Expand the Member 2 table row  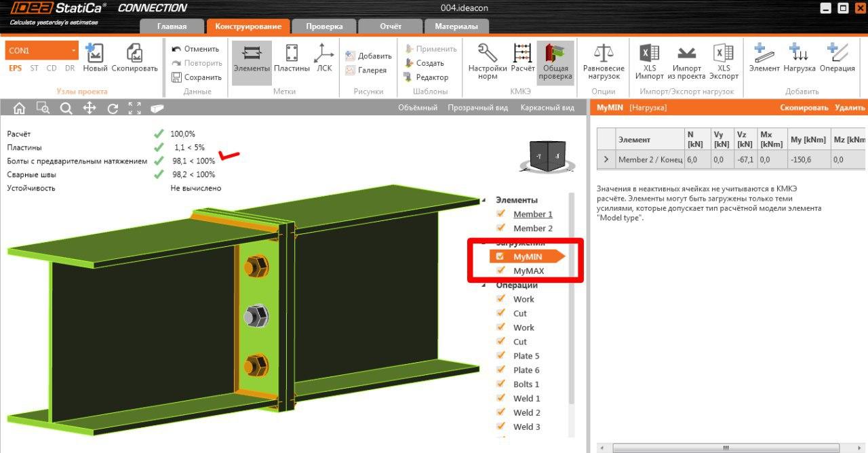point(606,161)
